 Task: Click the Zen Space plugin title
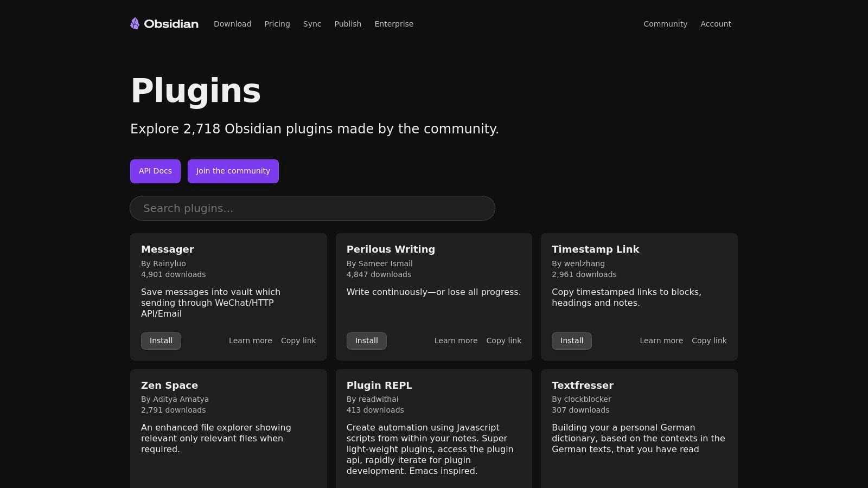pos(169,386)
